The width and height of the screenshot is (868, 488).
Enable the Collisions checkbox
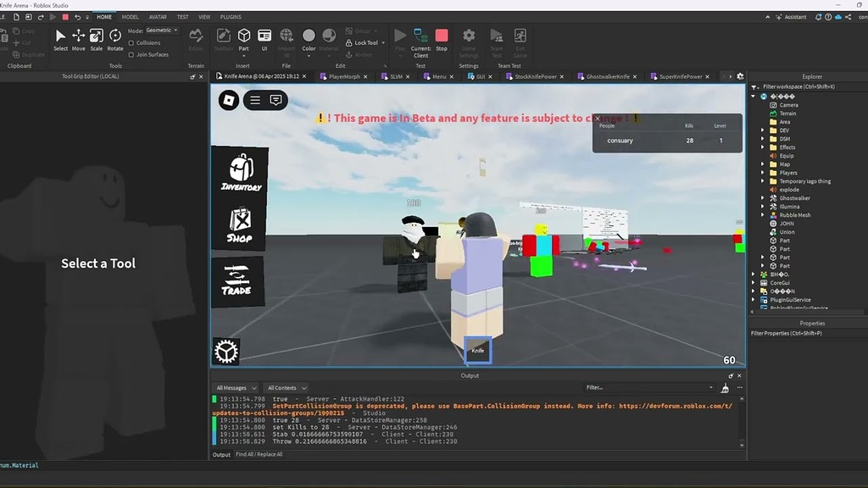point(131,42)
